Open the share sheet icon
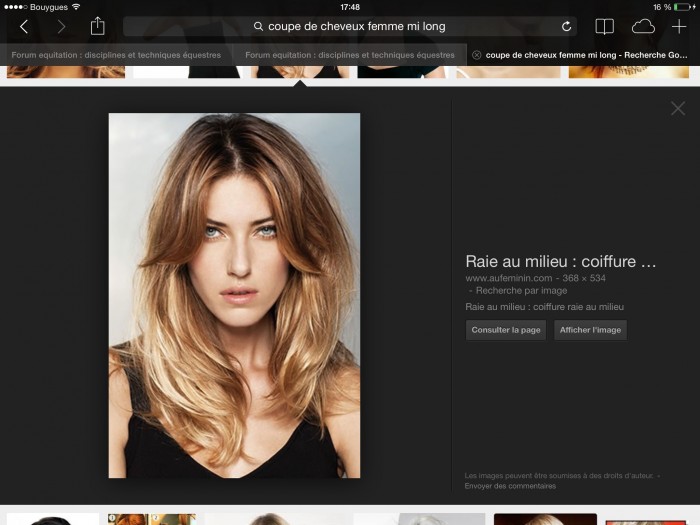 pos(97,26)
